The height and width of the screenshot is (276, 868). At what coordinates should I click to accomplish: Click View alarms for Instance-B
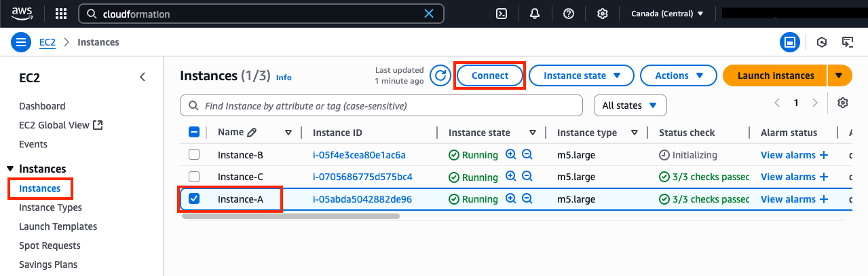(x=788, y=155)
